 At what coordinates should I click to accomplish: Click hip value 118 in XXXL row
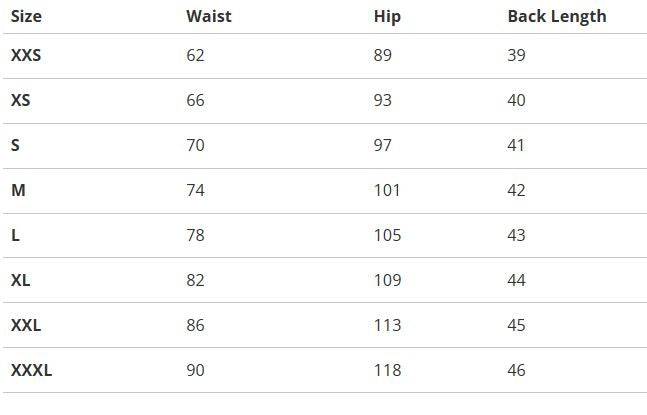[x=387, y=370]
